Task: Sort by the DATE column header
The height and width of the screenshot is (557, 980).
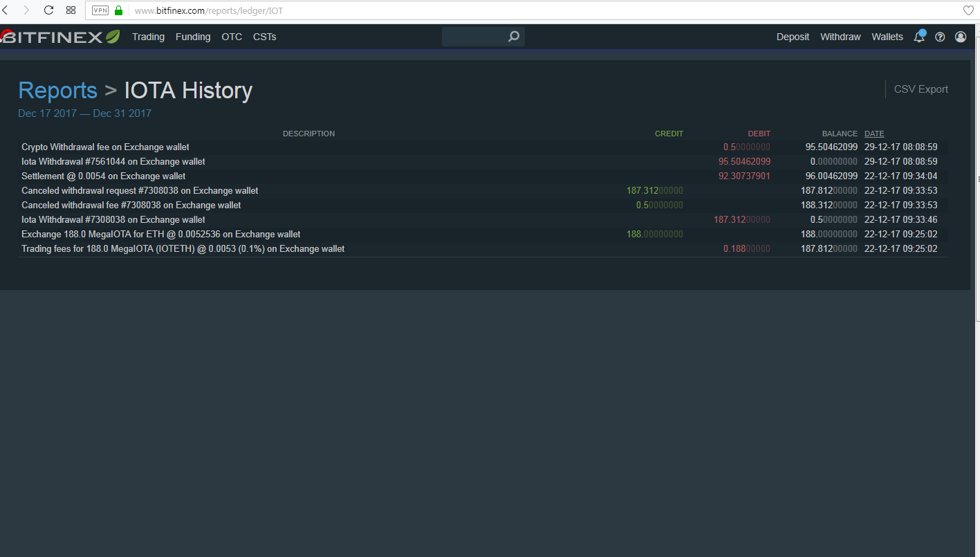Action: click(874, 134)
